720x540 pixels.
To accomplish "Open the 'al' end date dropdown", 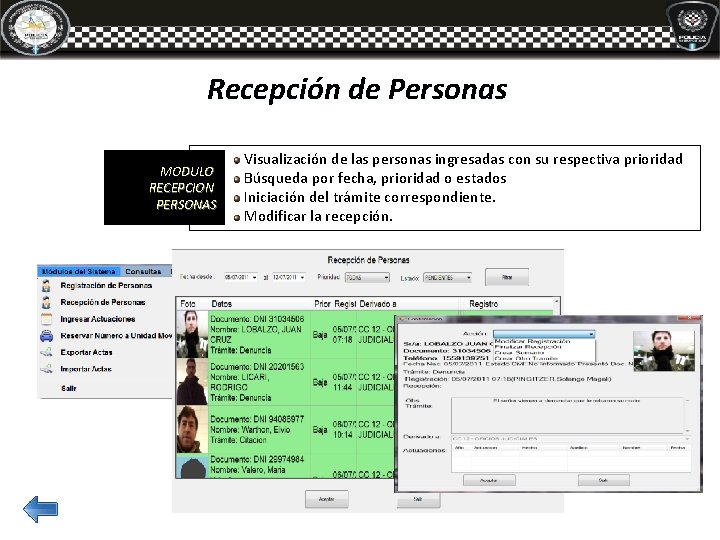I will pos(302,277).
